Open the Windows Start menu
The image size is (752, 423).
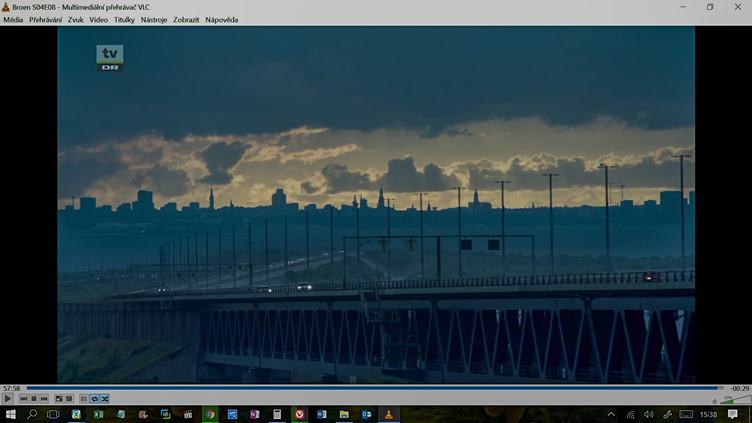pyautogui.click(x=11, y=414)
